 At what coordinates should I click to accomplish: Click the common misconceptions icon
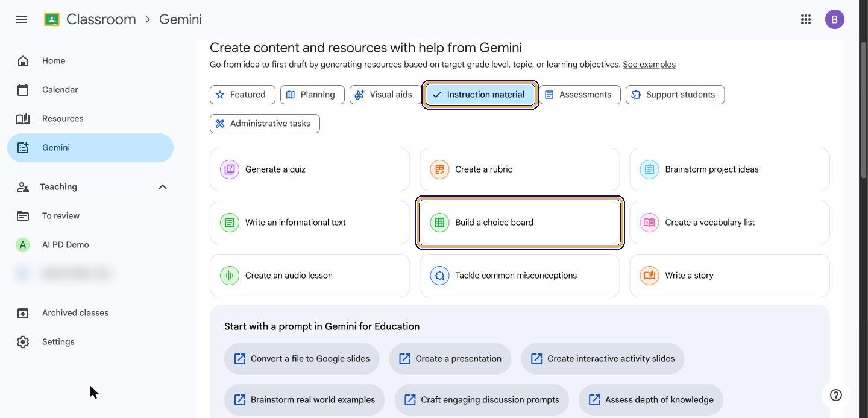pyautogui.click(x=439, y=276)
